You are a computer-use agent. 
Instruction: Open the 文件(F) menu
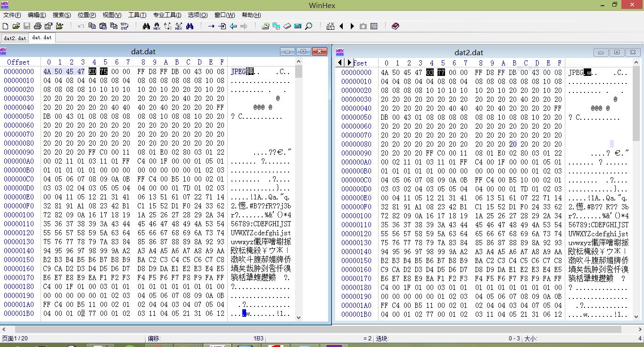point(12,15)
